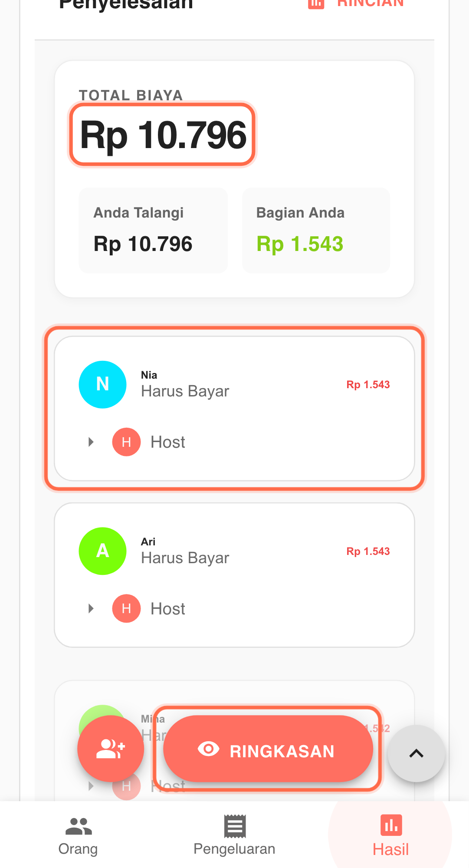Click Ari's Rp 1.543 amount
Image resolution: width=469 pixels, height=868 pixels.
[x=368, y=551]
